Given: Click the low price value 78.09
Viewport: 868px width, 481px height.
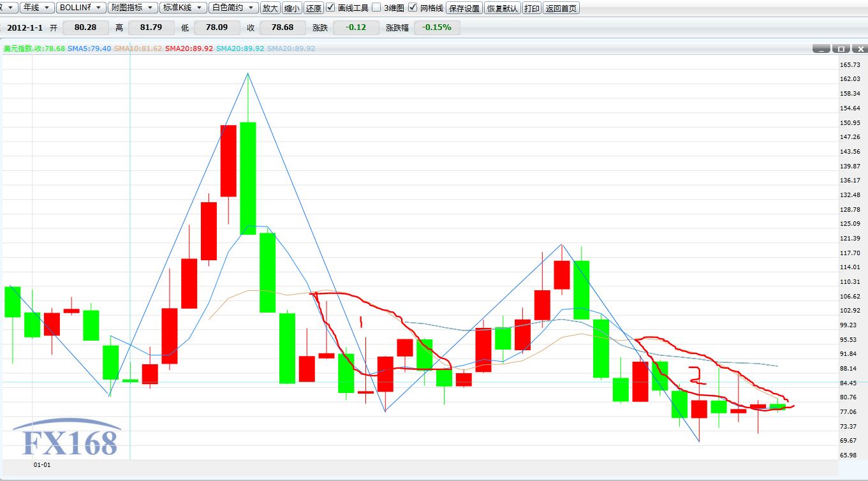Looking at the screenshot, I should click(x=217, y=27).
